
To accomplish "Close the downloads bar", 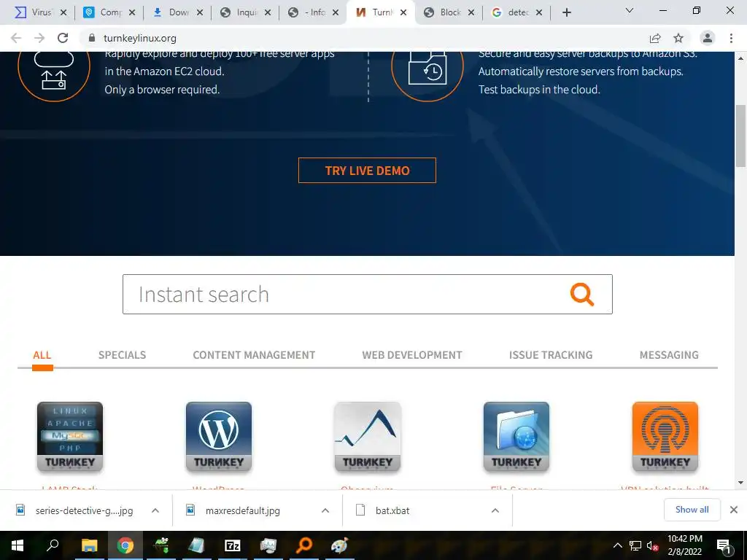I will pos(734,510).
